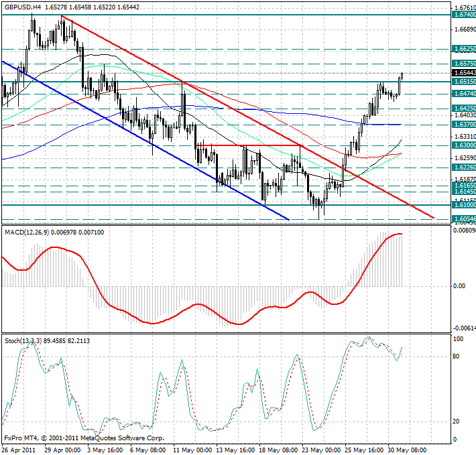
Task: Click the MACD 0.00 zero level label
Action: click(x=459, y=286)
